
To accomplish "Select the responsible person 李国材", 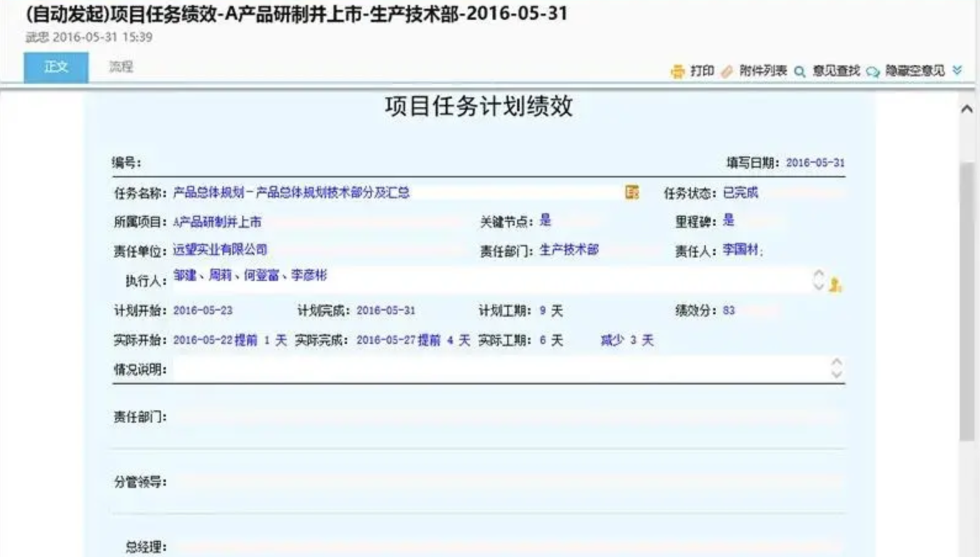I will point(740,250).
